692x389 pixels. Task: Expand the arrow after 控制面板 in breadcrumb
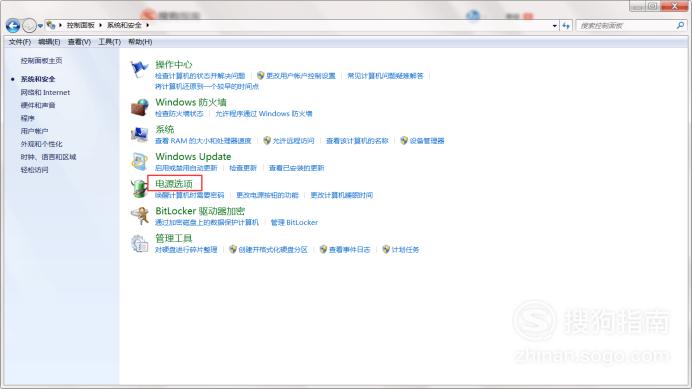[100, 25]
